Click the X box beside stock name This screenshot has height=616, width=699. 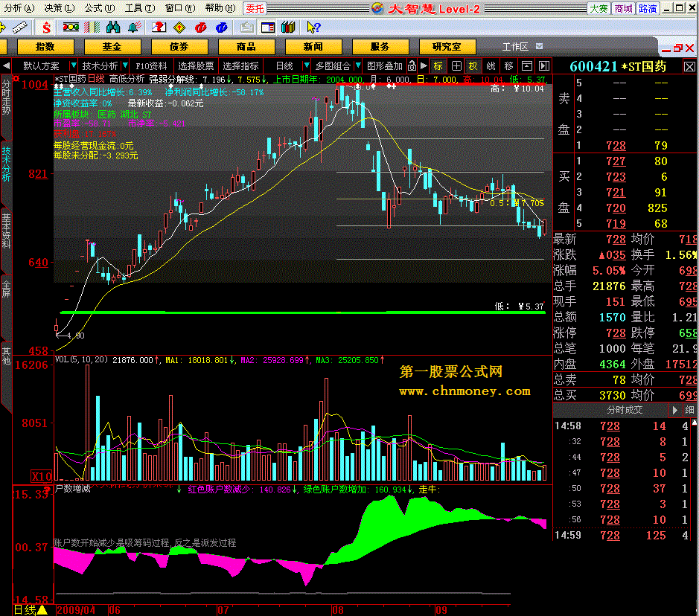point(689,67)
